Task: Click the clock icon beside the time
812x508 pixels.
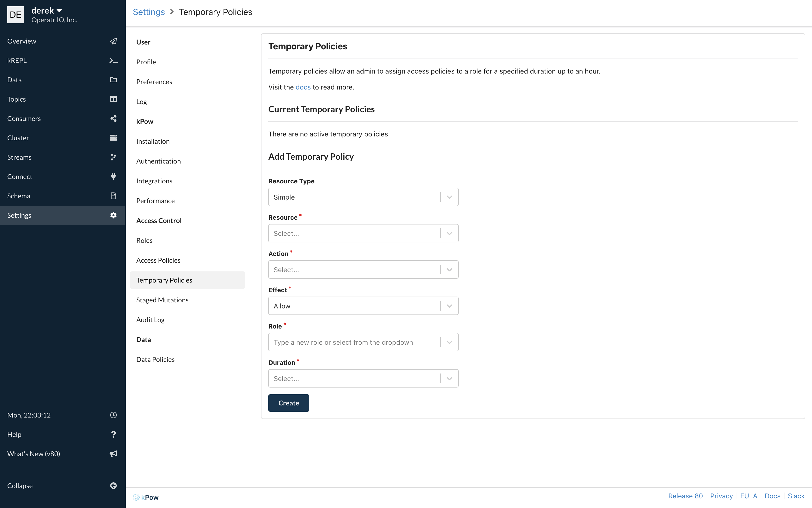Action: click(x=113, y=415)
